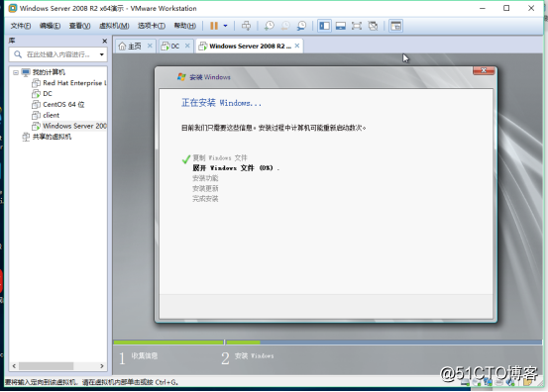Revert virtual machine to previous snapshot
Viewport: 548px width, 392px height.
point(285,26)
